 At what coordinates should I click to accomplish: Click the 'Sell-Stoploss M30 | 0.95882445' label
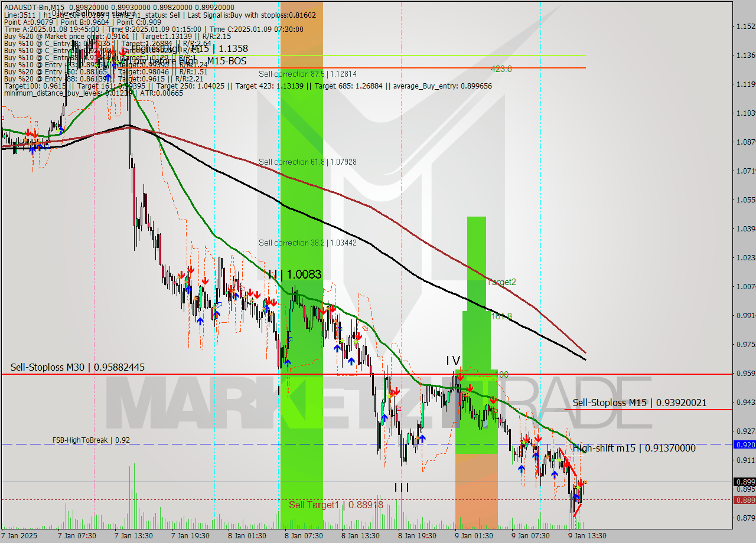(x=77, y=367)
